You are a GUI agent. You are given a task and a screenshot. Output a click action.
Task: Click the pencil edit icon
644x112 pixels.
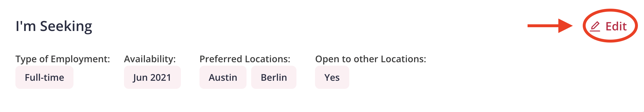595,26
